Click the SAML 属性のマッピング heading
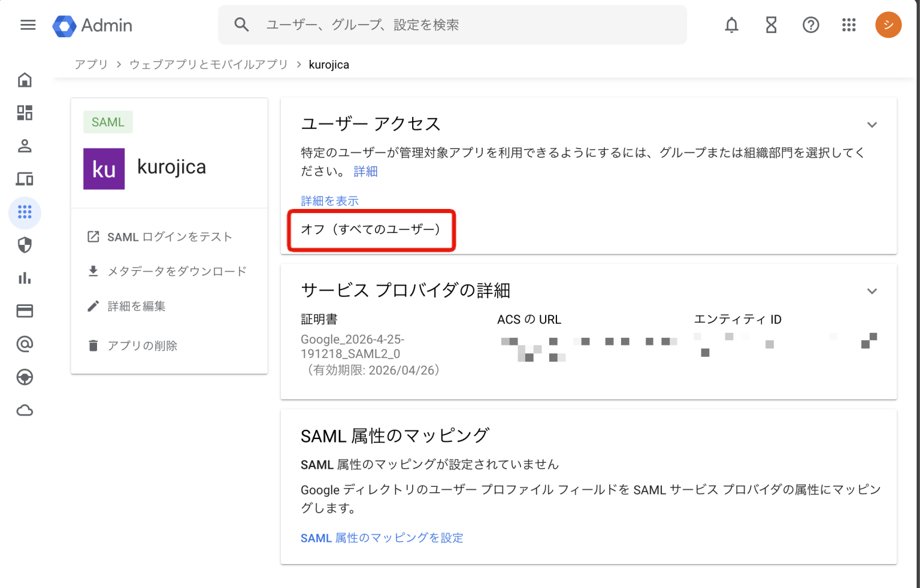Viewport: 920px width, 588px height. click(x=395, y=436)
